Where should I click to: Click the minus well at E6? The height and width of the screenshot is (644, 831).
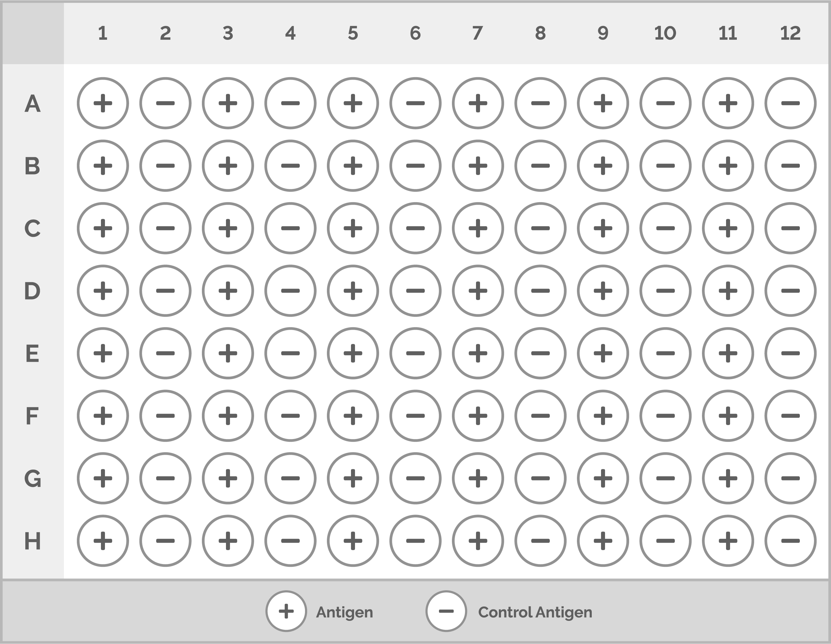(x=415, y=353)
